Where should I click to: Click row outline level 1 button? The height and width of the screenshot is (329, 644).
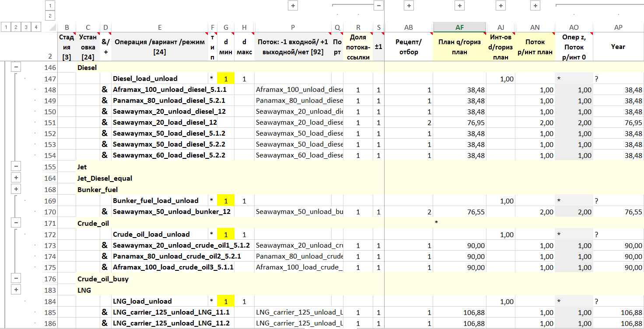[6, 27]
